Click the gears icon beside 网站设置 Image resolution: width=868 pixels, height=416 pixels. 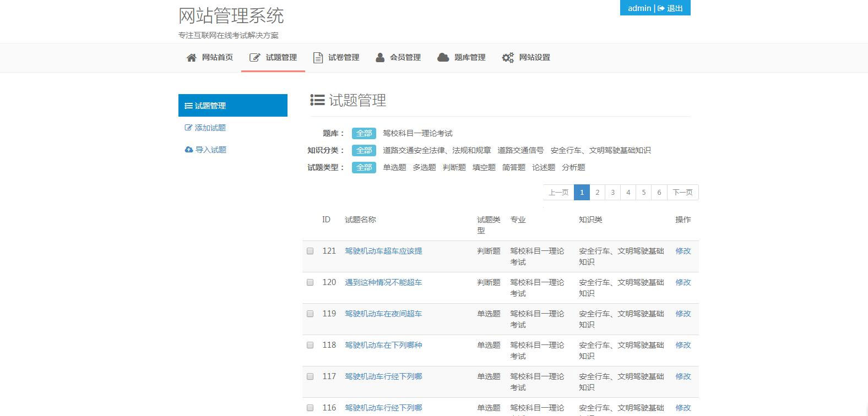coord(507,58)
